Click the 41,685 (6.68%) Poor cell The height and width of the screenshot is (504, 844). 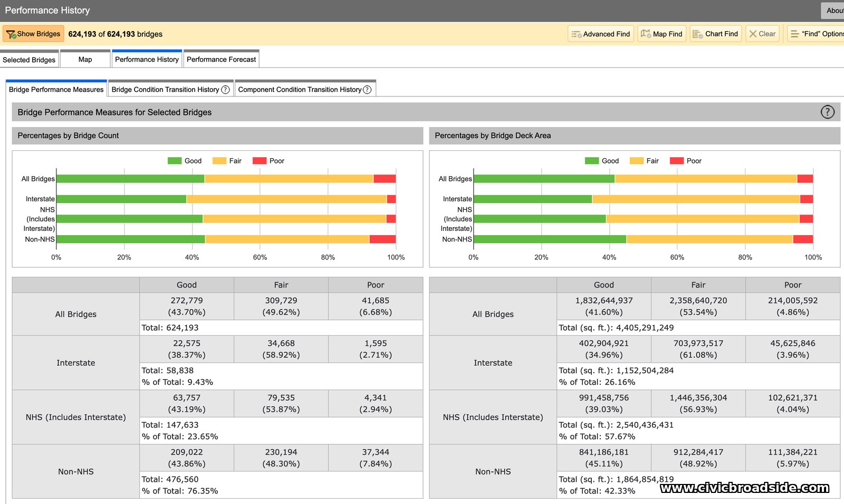tap(376, 306)
